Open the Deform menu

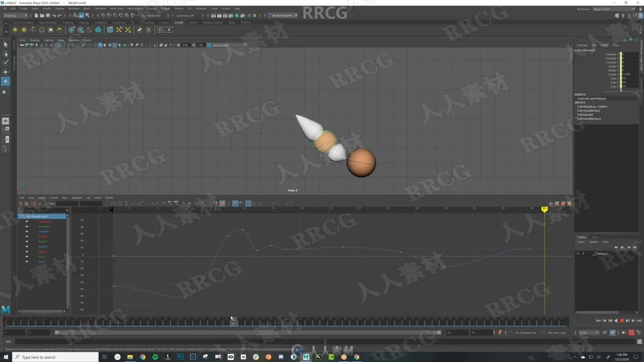point(178,8)
